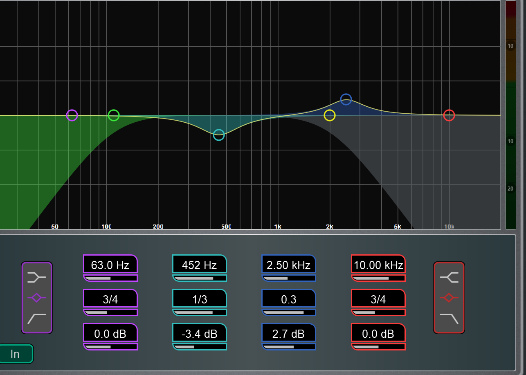
Task: Choose the purple high-pass filter shape icon
Action: [37, 318]
